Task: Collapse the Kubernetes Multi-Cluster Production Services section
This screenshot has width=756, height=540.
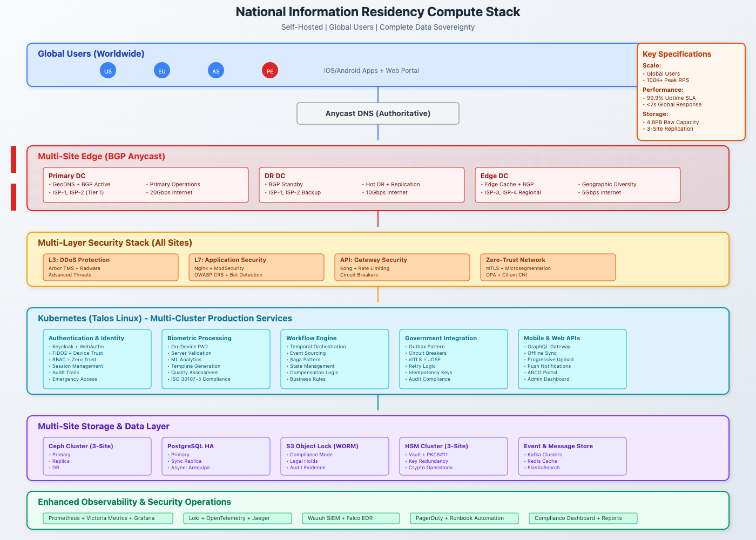Action: [x=164, y=318]
